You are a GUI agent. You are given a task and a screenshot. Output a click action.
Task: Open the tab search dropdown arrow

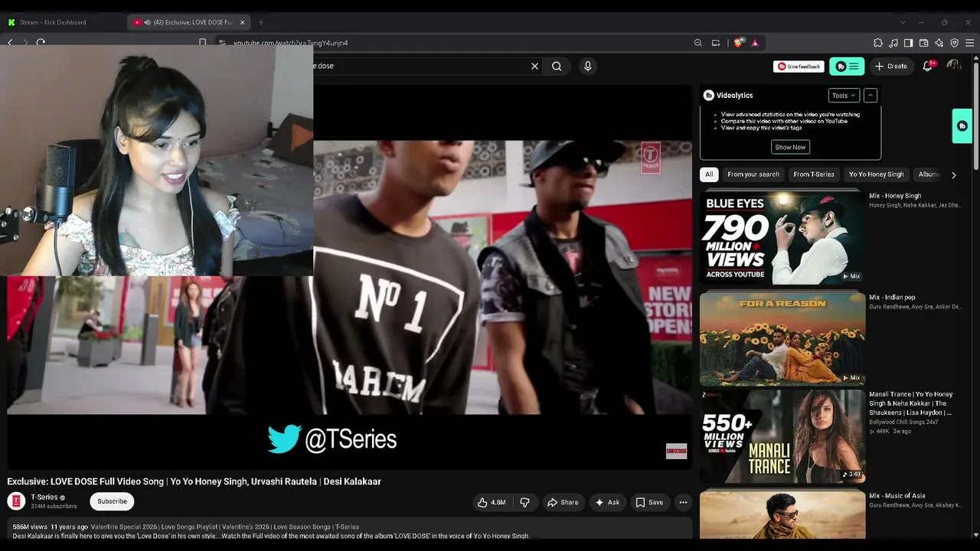click(903, 22)
